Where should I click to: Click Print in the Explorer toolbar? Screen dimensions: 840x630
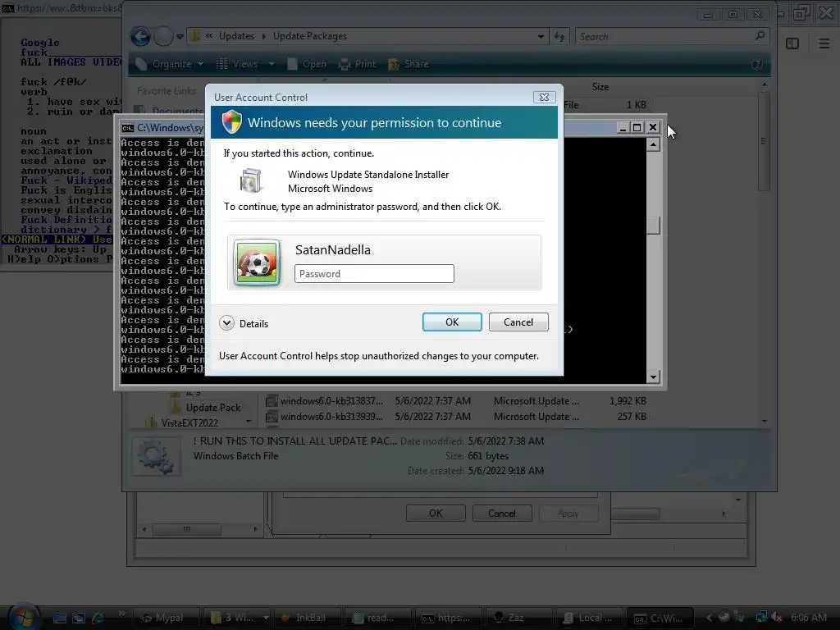pos(358,64)
